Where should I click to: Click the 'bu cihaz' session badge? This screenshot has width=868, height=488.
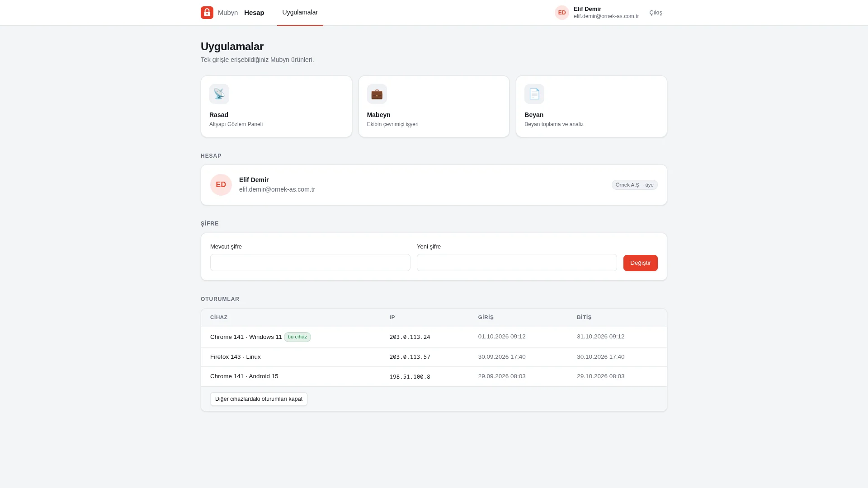pyautogui.click(x=297, y=337)
